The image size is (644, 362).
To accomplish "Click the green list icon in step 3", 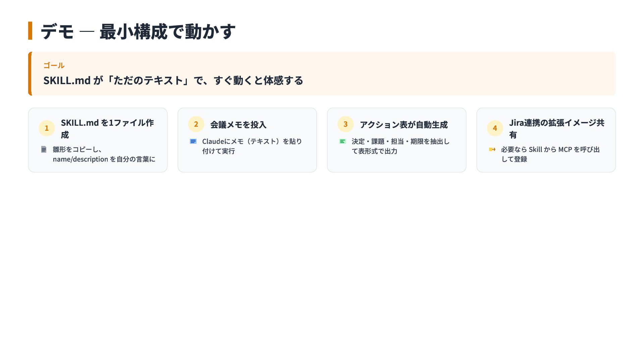I will [x=342, y=141].
